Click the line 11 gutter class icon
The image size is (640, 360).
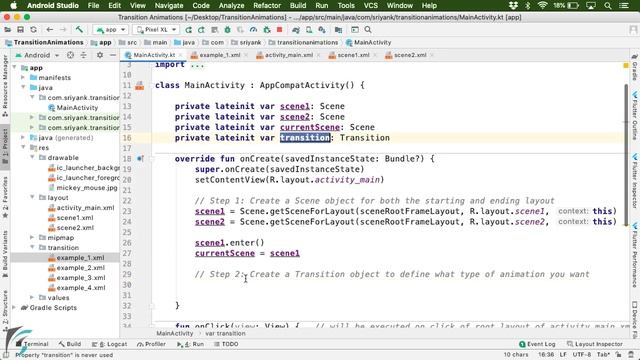pos(140,85)
